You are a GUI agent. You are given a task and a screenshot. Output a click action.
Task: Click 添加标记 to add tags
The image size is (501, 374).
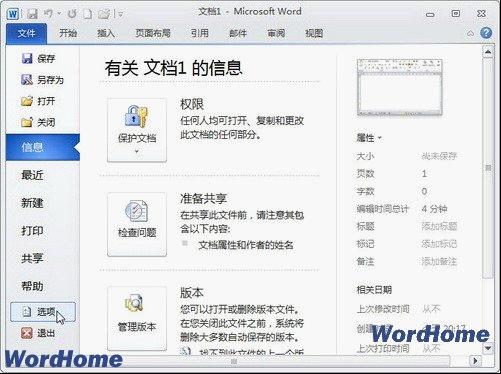pyautogui.click(x=439, y=244)
